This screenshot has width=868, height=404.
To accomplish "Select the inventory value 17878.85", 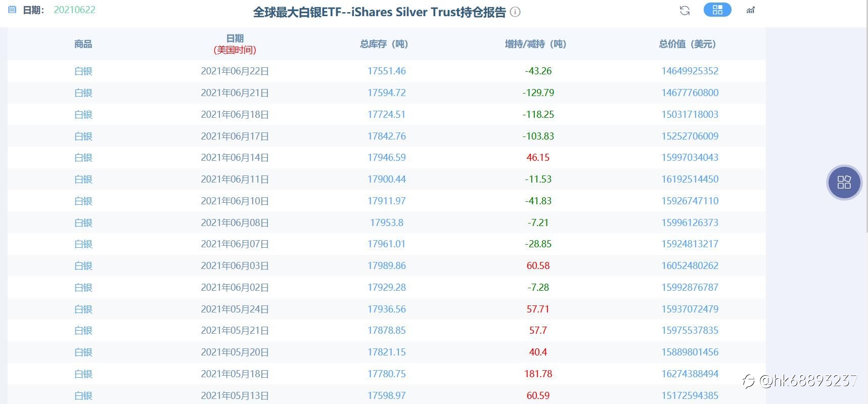I will coord(387,330).
